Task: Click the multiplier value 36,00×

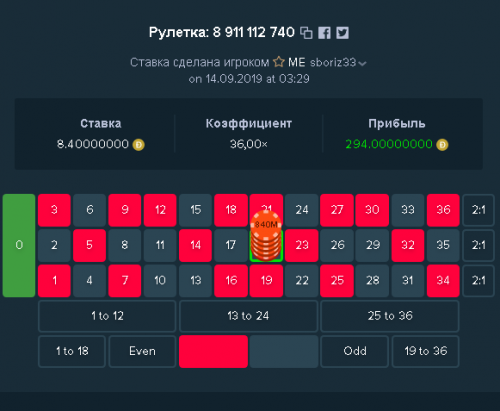Action: (x=249, y=144)
